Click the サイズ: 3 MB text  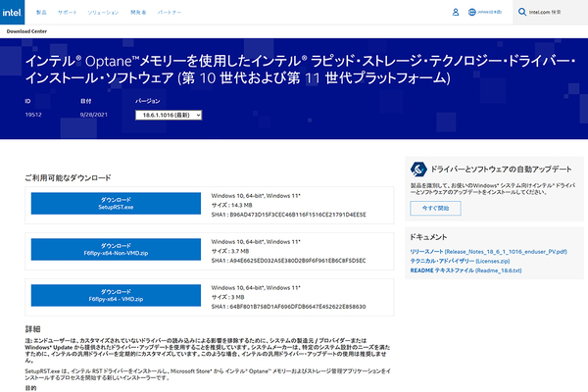coord(227,297)
